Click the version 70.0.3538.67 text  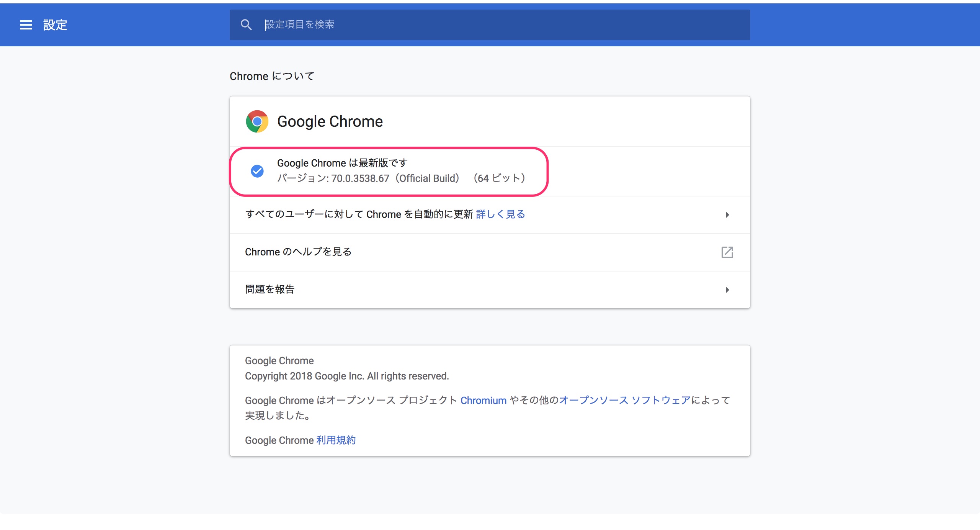coord(360,178)
